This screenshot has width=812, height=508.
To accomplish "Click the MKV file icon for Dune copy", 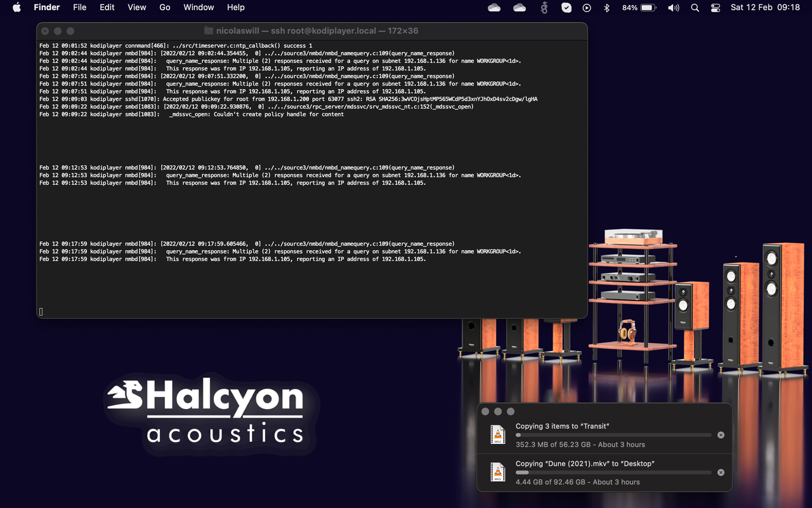I will (498, 472).
